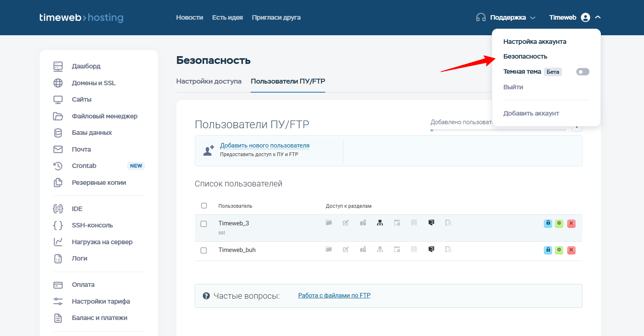This screenshot has height=336, width=644.
Task: Open Работа с файлами по FTP link
Action: point(334,295)
